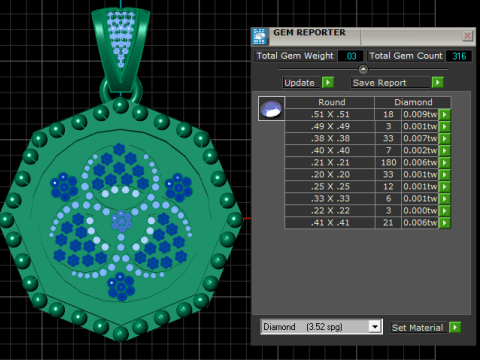Select the .21 X .21 size cell
Viewport: 480px width, 360px height.
330,162
